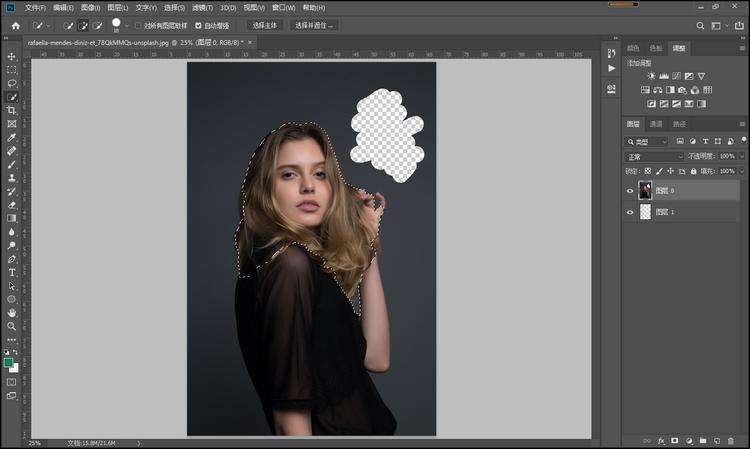Uncheck the 自动增强 checkbox

(198, 25)
